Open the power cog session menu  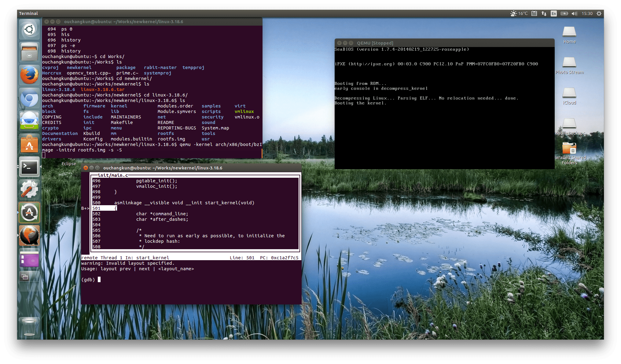599,13
